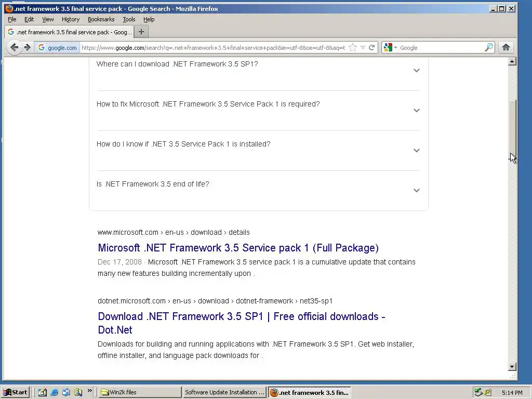This screenshot has height=399, width=532.
Task: Open the URL history dropdown arrow
Action: (x=363, y=47)
